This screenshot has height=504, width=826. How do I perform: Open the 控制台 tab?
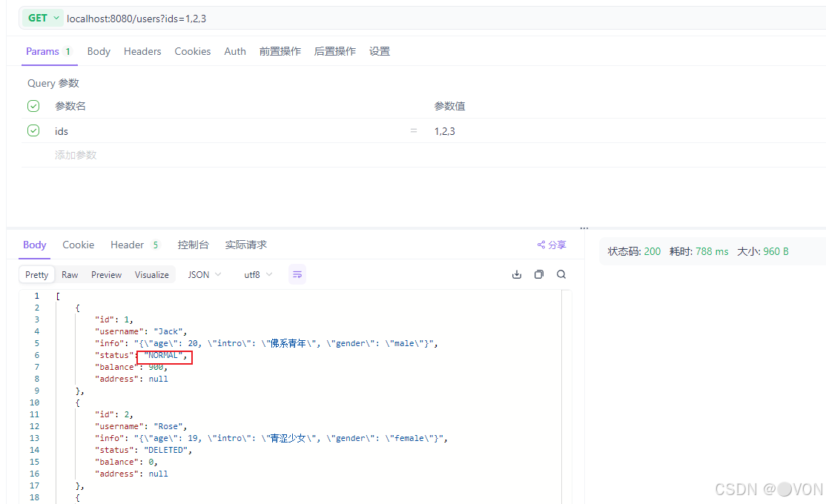point(193,245)
